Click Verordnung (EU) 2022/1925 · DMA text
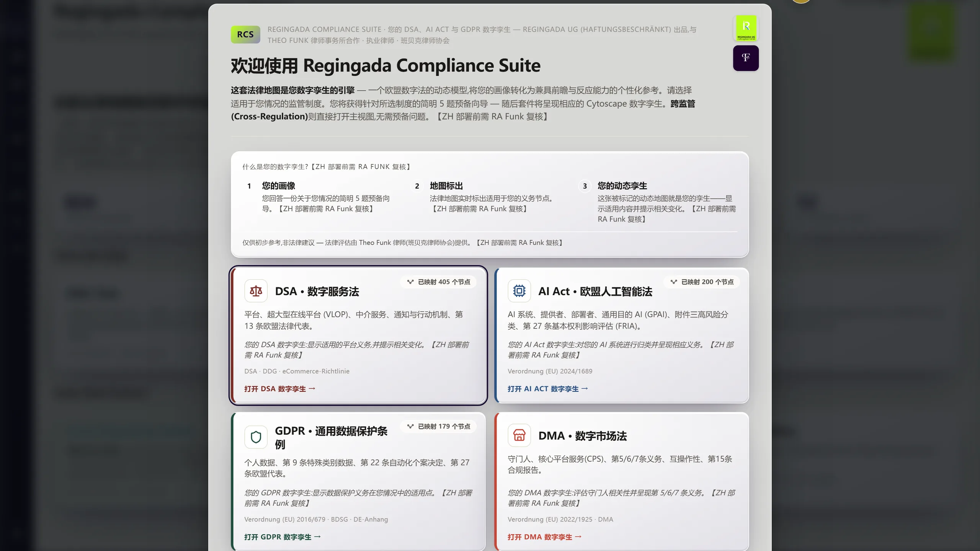Image resolution: width=980 pixels, height=551 pixels. click(560, 519)
